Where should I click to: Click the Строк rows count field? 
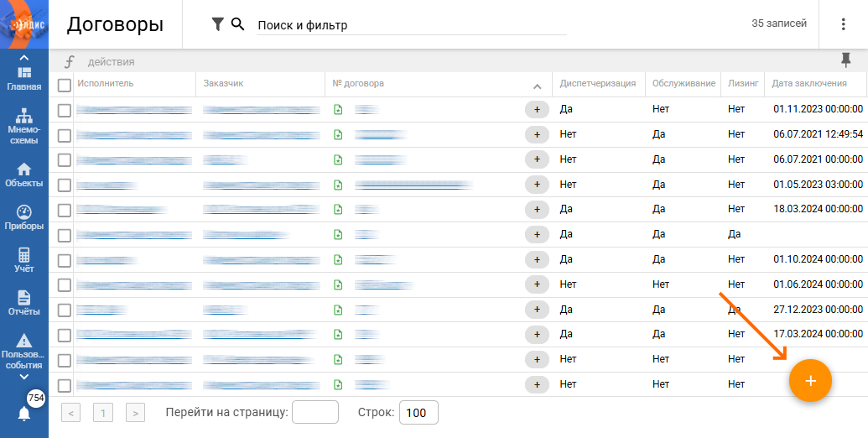[x=418, y=412]
